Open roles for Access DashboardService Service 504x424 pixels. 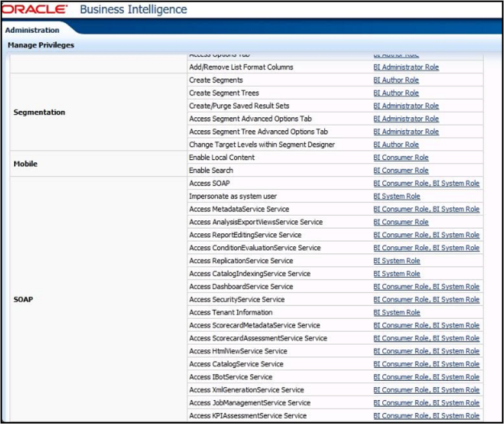426,286
